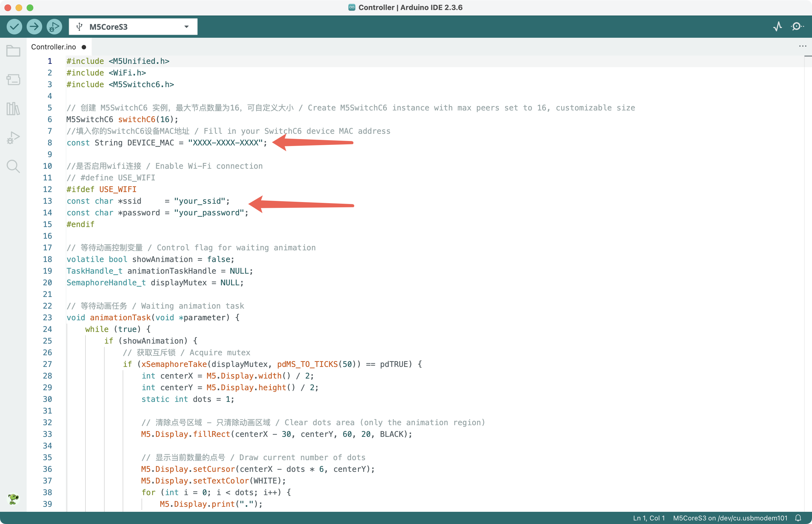Viewport: 812px width, 524px height.
Task: Click the #endif directive on line 15
Action: click(80, 224)
